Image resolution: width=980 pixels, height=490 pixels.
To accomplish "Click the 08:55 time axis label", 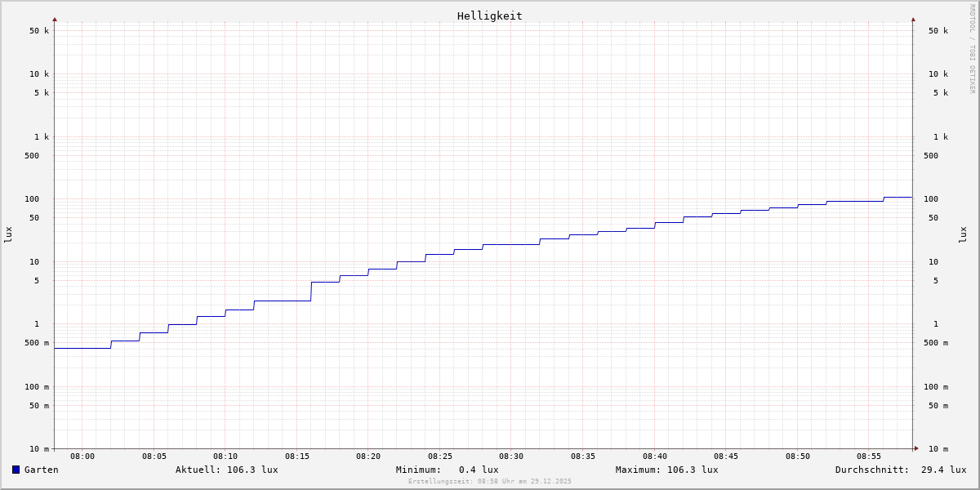I will pos(869,457).
